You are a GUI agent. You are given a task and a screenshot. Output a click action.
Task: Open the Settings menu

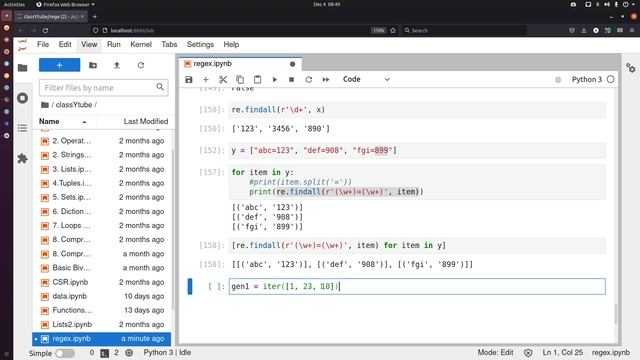point(200,44)
